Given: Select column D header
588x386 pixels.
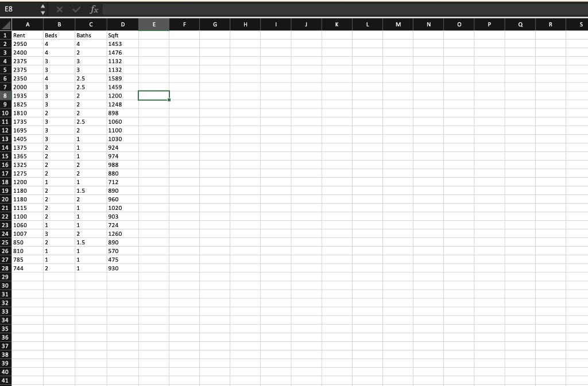Looking at the screenshot, I should [x=123, y=24].
